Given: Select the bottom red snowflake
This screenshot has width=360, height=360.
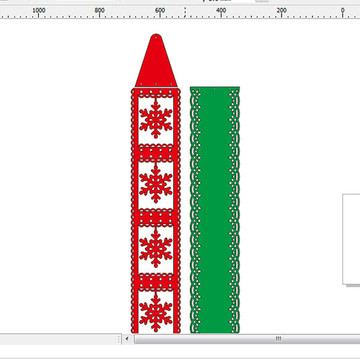Looking at the screenshot, I should click(x=156, y=312).
